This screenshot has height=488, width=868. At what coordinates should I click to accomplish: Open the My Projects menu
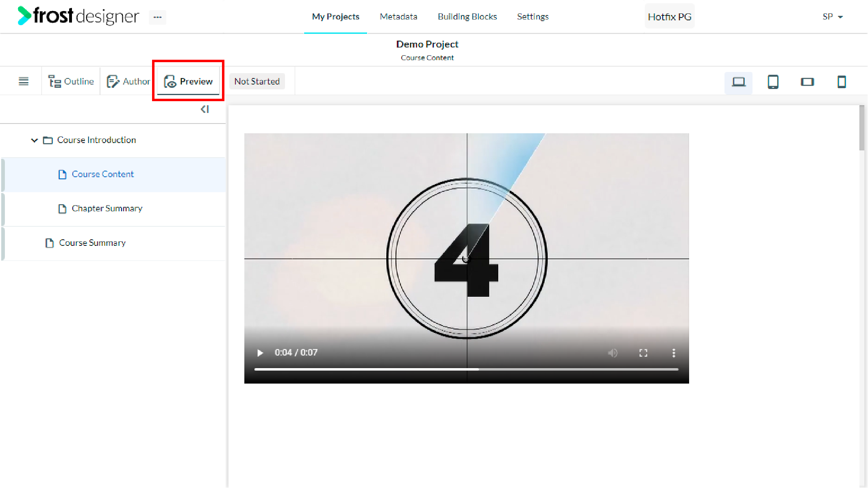pyautogui.click(x=335, y=17)
